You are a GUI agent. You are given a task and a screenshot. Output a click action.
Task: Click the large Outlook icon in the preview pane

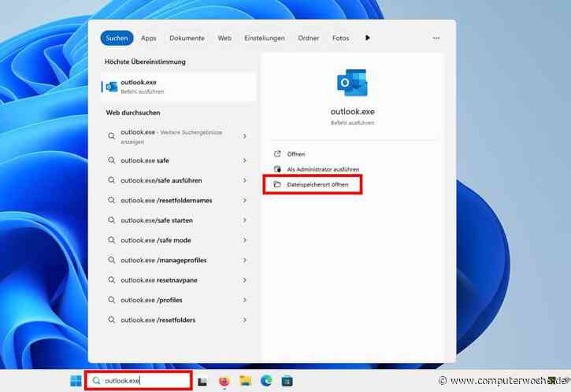[x=352, y=83]
